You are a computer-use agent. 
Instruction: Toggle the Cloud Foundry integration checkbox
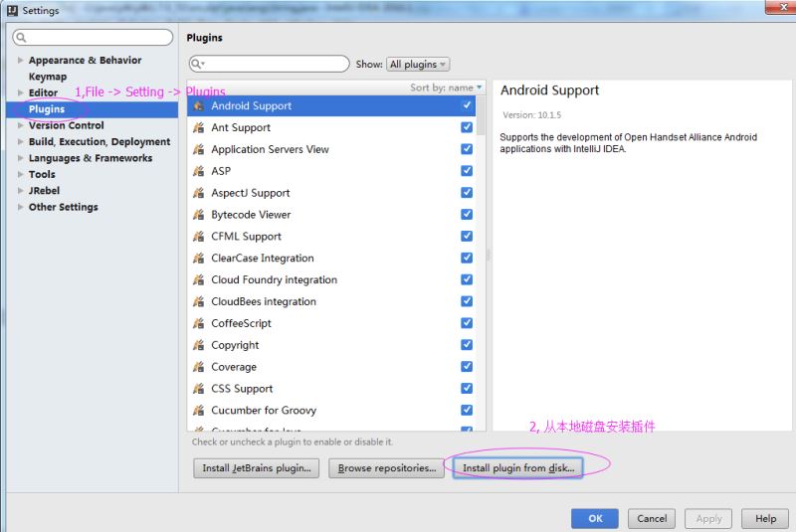coord(467,280)
